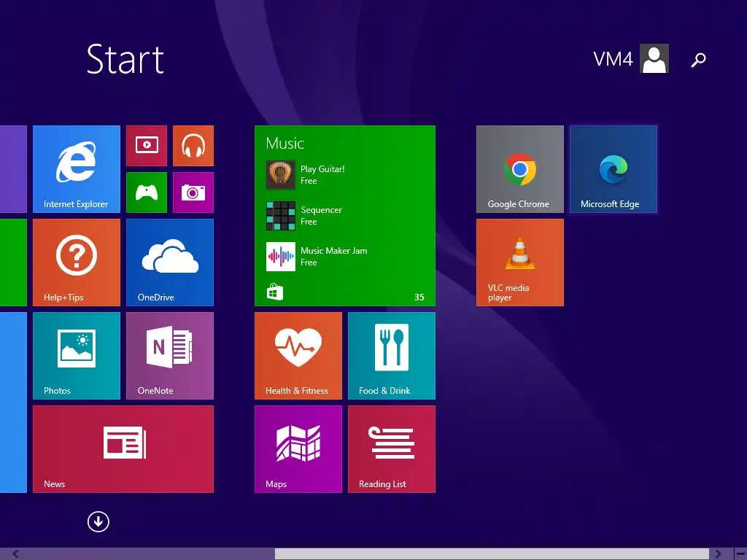Open the Xbox Games tile
This screenshot has width=747, height=560.
[x=147, y=192]
